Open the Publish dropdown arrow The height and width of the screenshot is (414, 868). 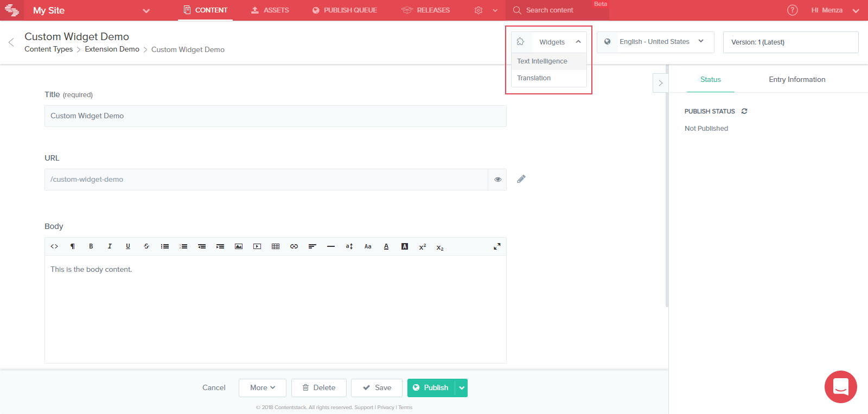click(462, 388)
